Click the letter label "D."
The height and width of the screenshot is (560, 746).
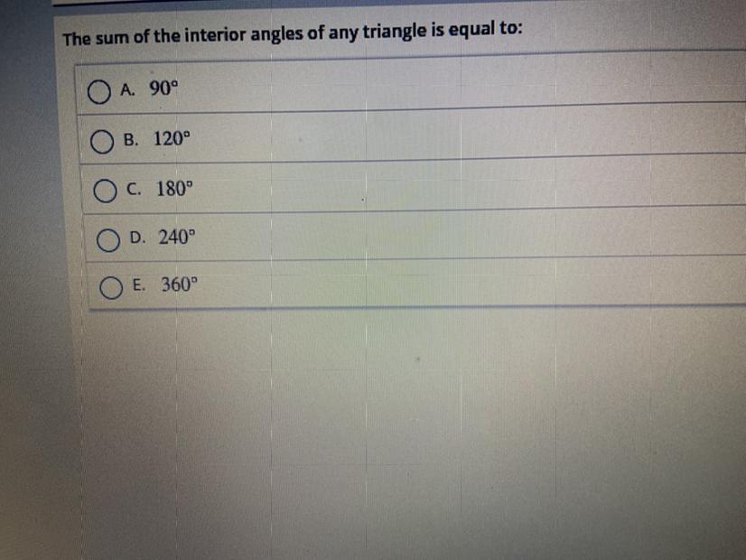[x=137, y=238]
